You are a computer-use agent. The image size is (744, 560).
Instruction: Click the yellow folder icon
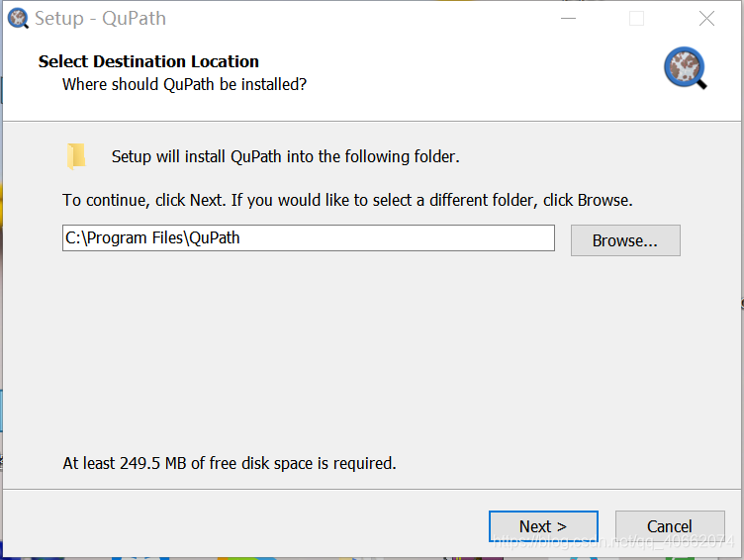point(76,156)
